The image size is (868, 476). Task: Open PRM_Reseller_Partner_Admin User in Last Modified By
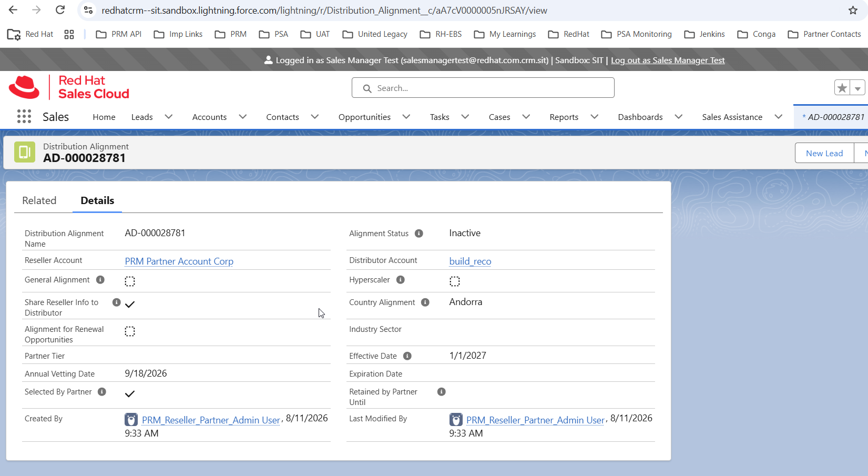pyautogui.click(x=535, y=420)
